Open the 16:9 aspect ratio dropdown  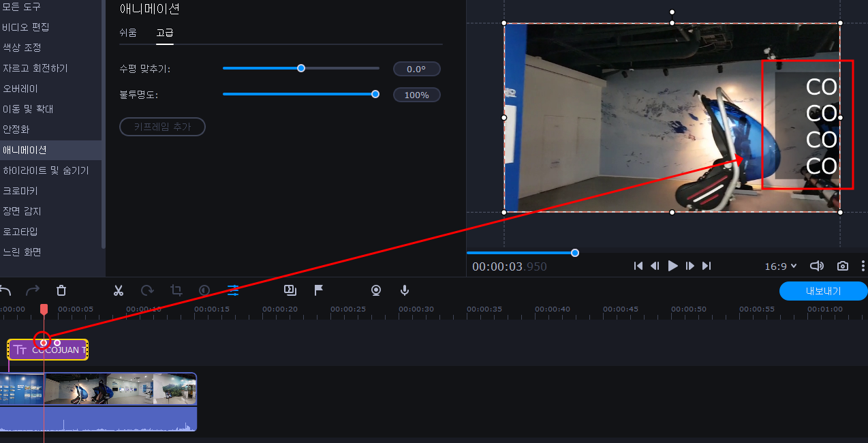point(780,266)
